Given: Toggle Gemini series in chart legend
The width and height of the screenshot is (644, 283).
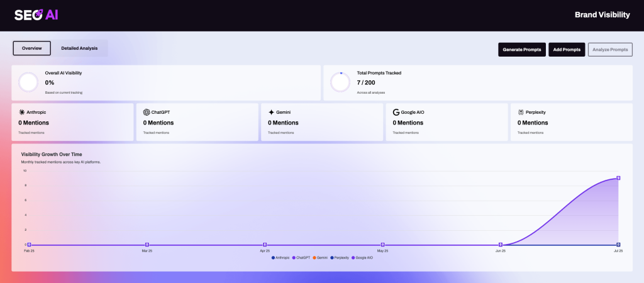Looking at the screenshot, I should click(320, 258).
